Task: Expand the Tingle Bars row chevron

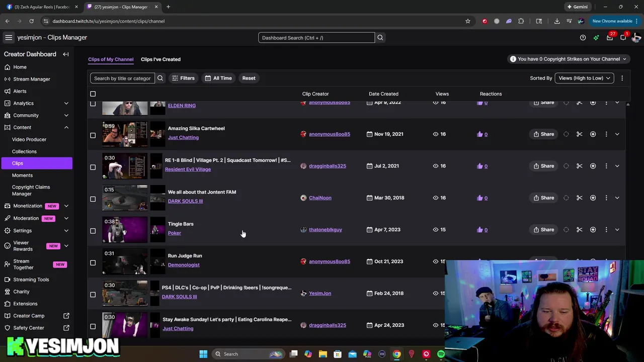Action: 617,230
